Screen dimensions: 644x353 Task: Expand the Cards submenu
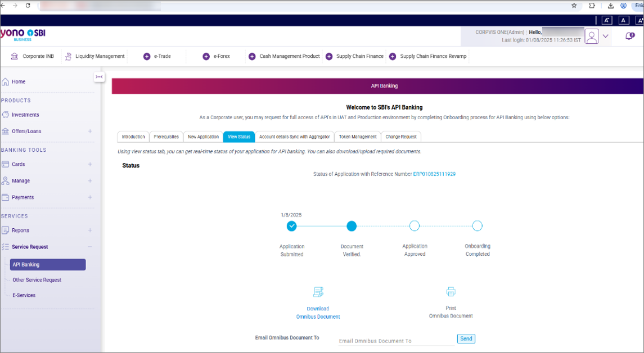tap(90, 164)
